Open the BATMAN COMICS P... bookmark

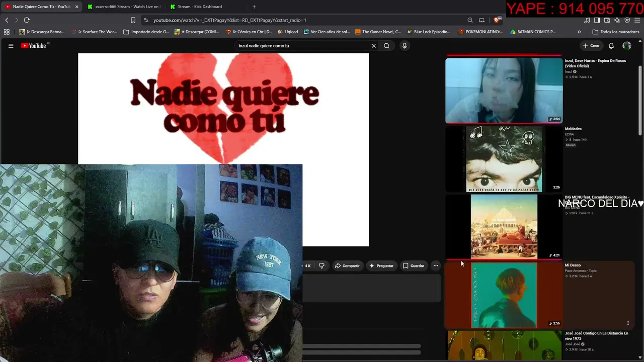tap(533, 32)
